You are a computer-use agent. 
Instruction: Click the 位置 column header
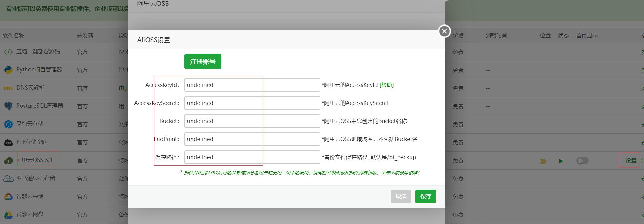(545, 36)
